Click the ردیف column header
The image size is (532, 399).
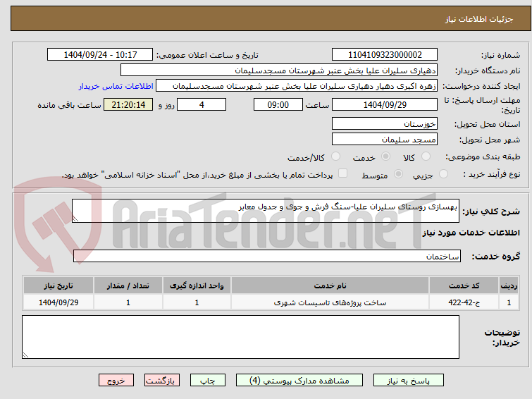point(509,286)
